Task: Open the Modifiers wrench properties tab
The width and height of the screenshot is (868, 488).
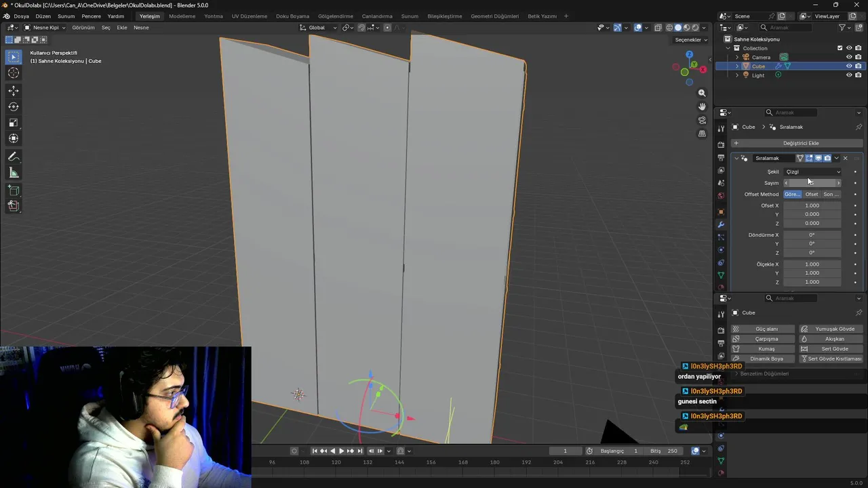Action: [721, 224]
